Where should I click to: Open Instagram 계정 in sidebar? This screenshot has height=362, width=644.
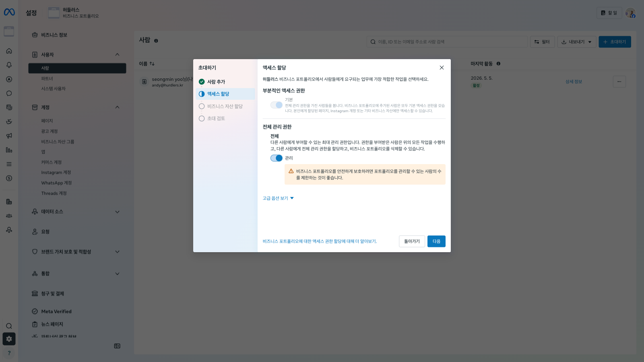[x=56, y=173]
